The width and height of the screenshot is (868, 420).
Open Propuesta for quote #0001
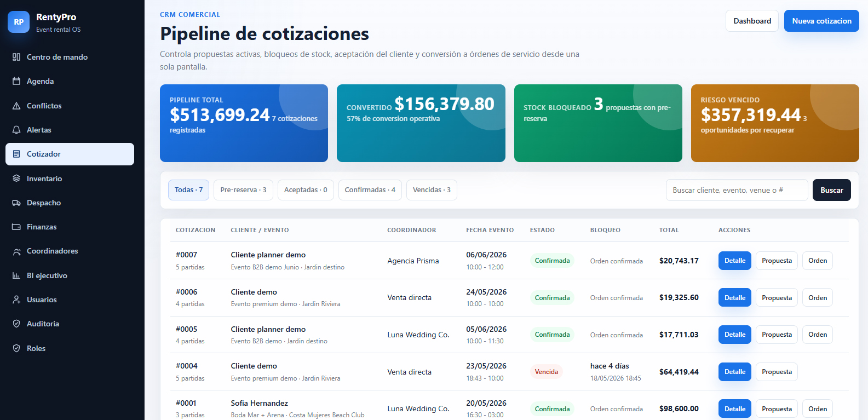(x=777, y=409)
